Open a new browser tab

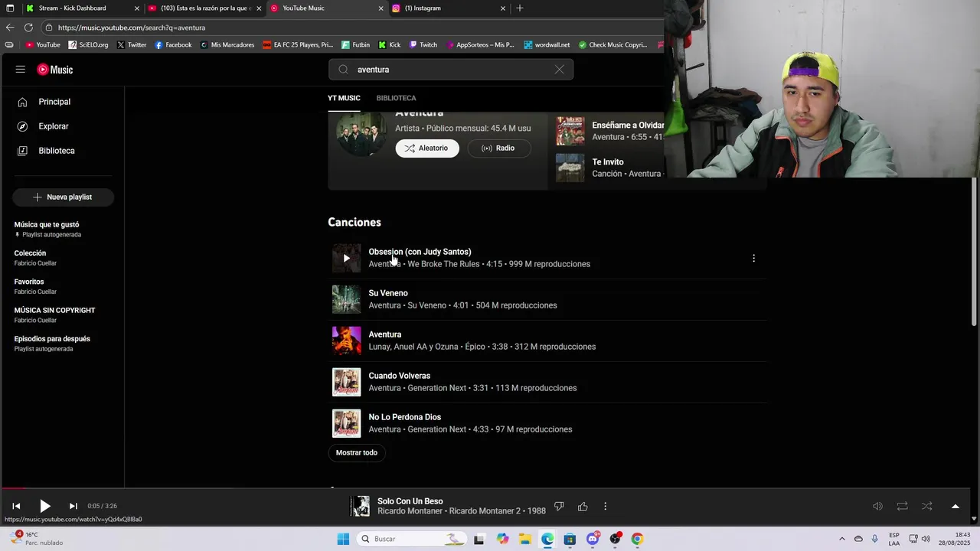pos(520,8)
